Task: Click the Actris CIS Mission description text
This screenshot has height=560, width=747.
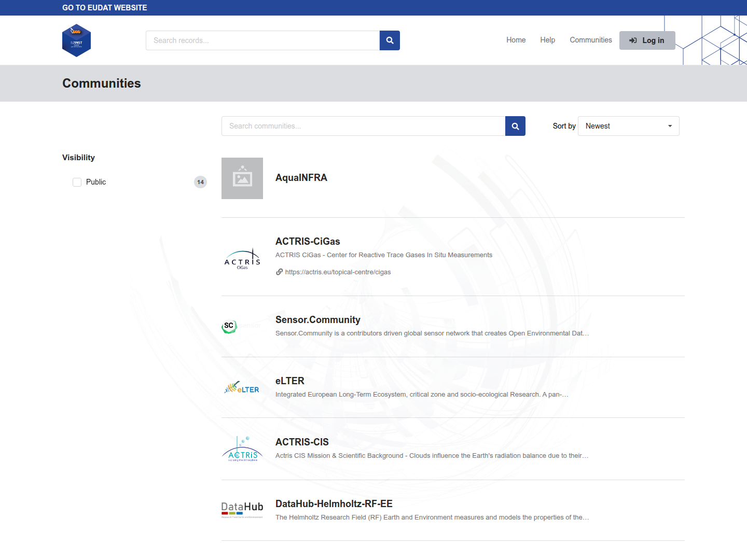Action: (432, 456)
